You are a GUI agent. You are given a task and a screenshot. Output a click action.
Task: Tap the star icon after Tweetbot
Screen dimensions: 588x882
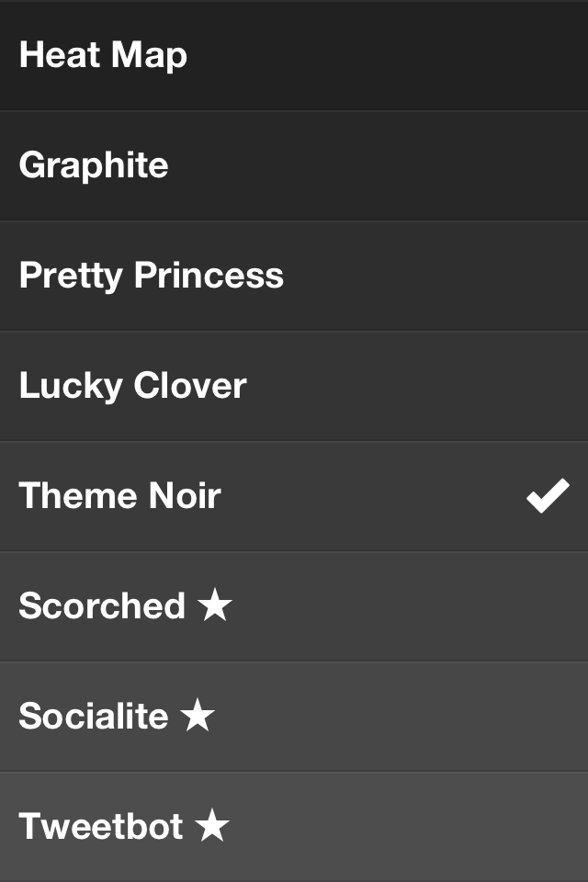212,827
